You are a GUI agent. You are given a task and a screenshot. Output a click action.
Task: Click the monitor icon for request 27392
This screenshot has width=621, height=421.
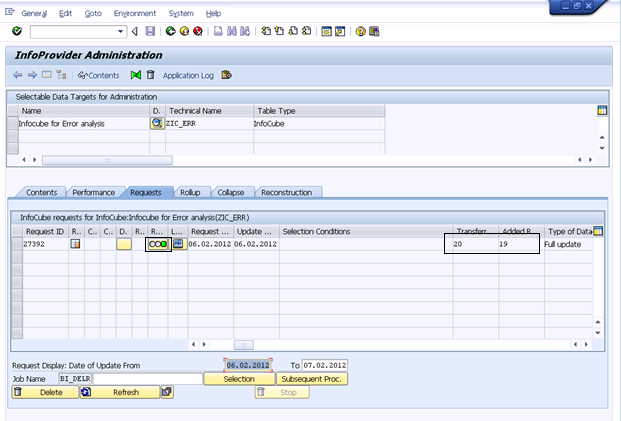[x=75, y=244]
